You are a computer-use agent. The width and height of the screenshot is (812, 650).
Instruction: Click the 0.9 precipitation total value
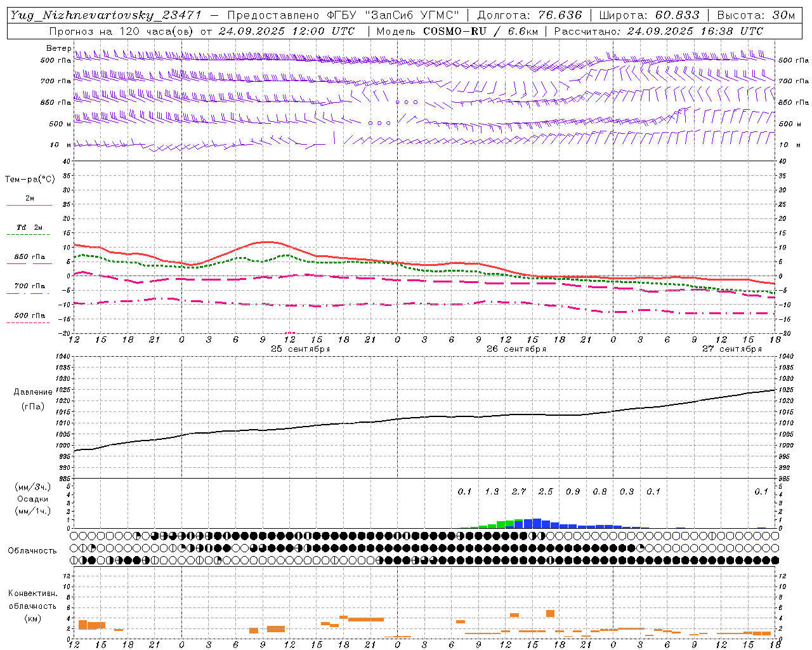(573, 492)
